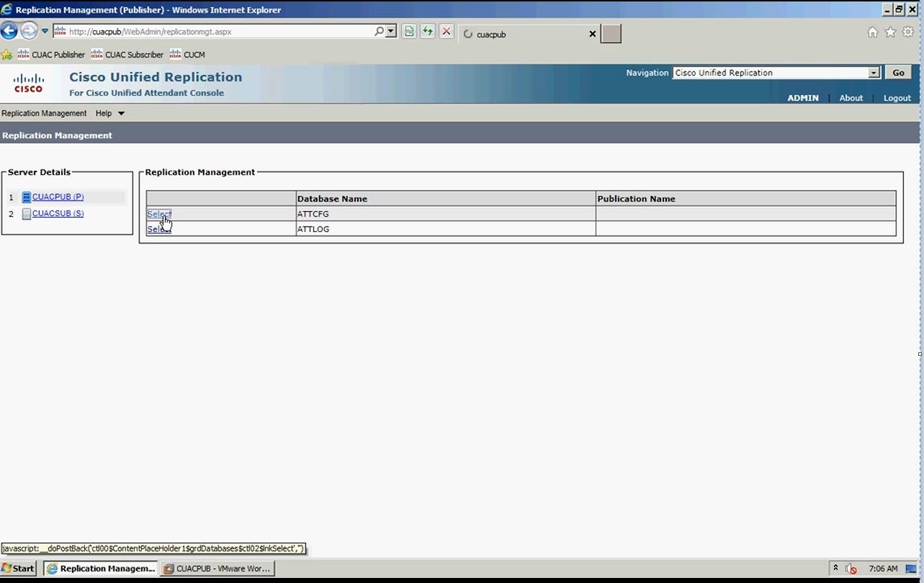The image size is (924, 583).
Task: Open a new blank tab
Action: pyautogui.click(x=611, y=34)
